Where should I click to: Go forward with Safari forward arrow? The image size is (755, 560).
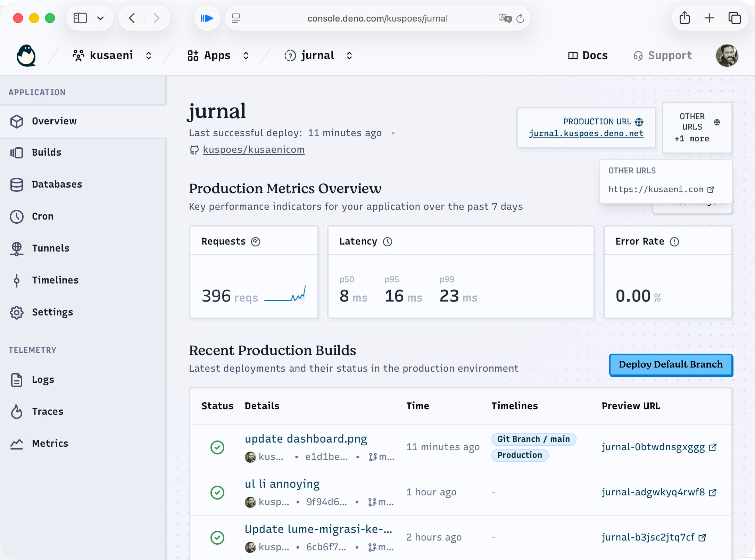tap(157, 18)
